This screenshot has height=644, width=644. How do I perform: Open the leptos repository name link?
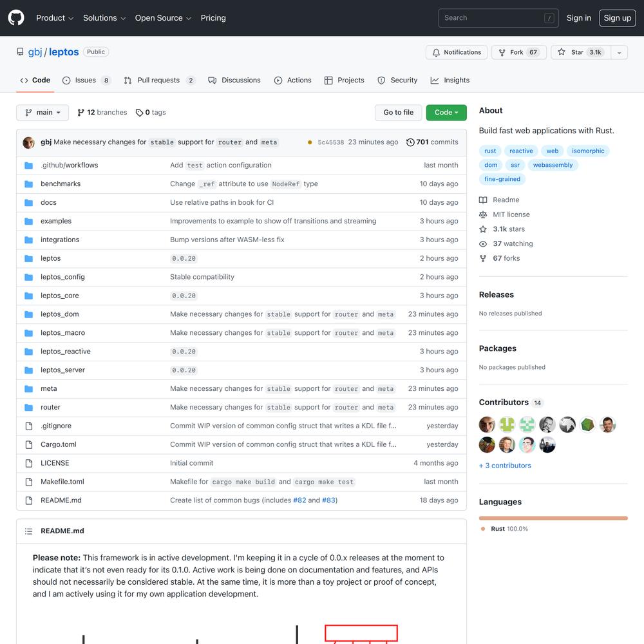tap(64, 52)
